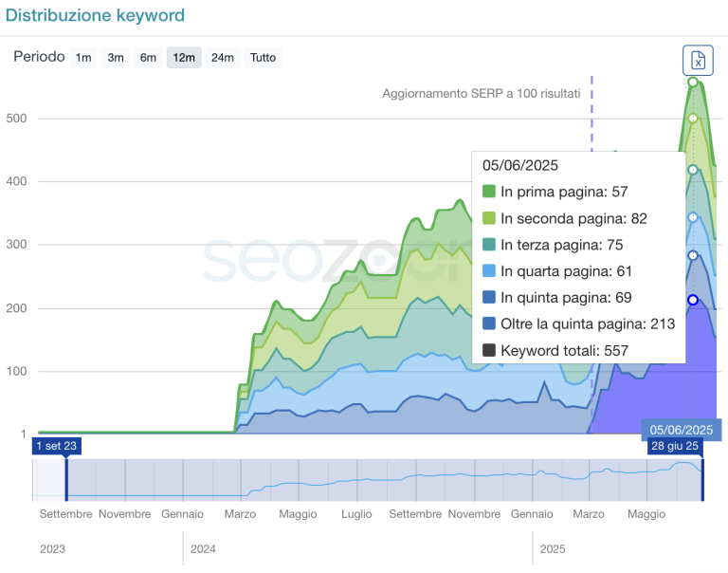728x573 pixels.
Task: Click the left handle of range navigator
Action: pyautogui.click(x=66, y=479)
